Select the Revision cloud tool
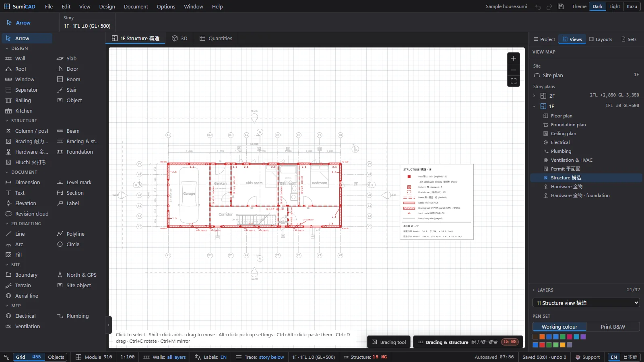This screenshot has height=362, width=644. click(x=27, y=214)
